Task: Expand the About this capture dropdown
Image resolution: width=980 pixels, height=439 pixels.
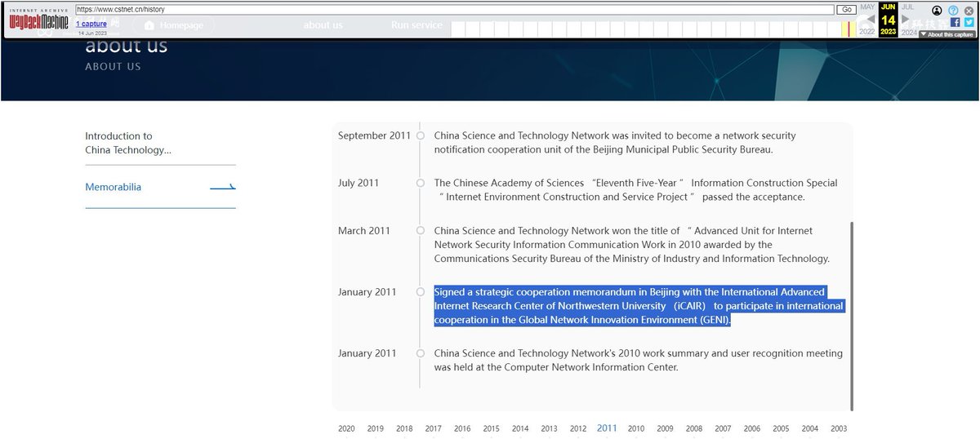Action: point(947,34)
